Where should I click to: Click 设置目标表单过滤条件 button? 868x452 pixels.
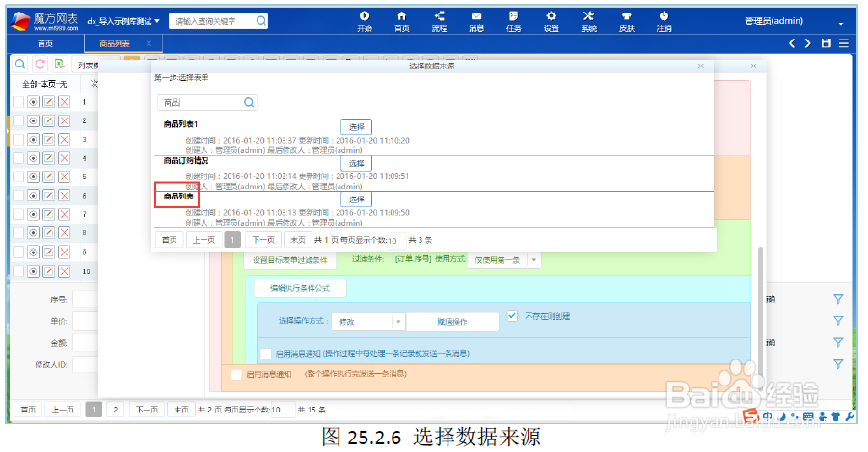click(290, 260)
